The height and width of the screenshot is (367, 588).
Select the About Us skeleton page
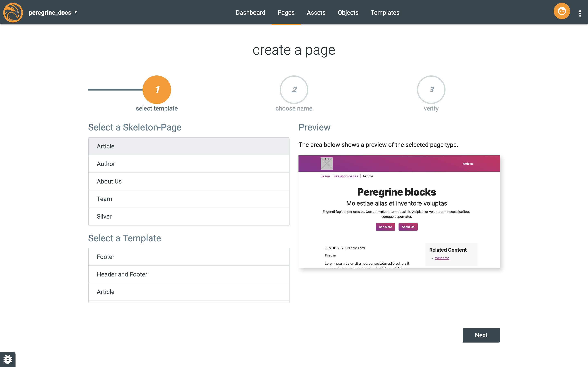point(189,181)
